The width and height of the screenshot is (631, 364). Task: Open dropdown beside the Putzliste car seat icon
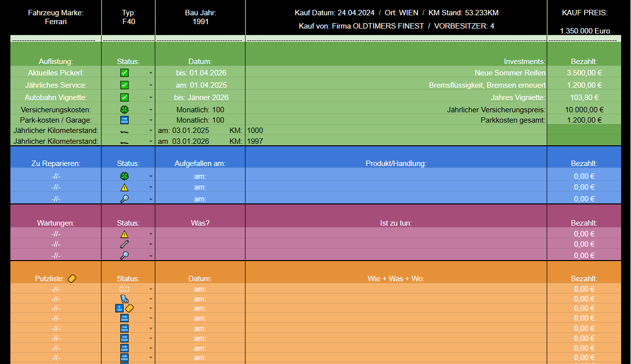pos(151,299)
